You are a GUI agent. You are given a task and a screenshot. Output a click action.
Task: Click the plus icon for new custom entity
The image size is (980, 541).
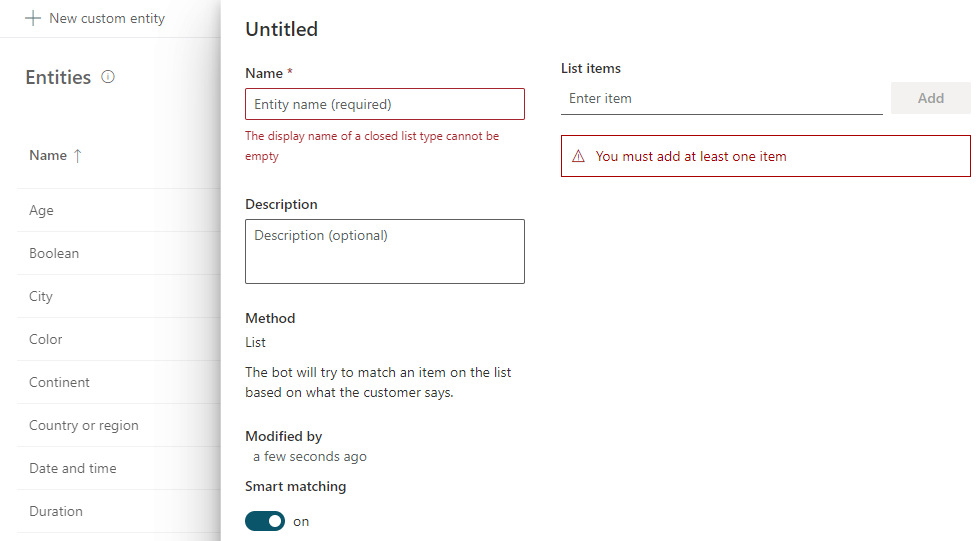pyautogui.click(x=32, y=18)
